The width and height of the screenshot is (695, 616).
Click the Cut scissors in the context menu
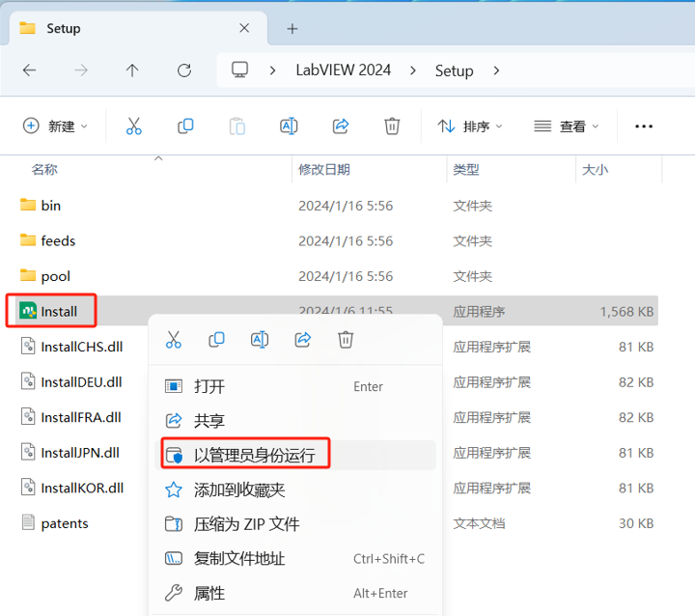pyautogui.click(x=174, y=340)
